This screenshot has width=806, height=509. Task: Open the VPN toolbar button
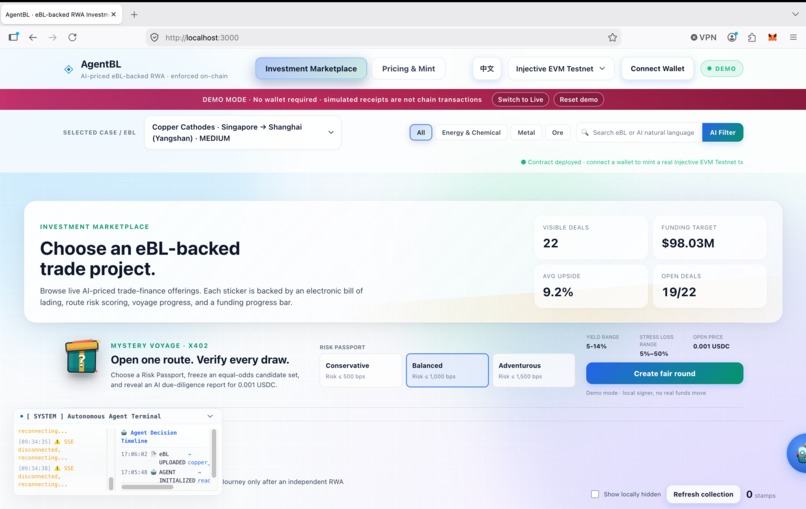pyautogui.click(x=703, y=38)
